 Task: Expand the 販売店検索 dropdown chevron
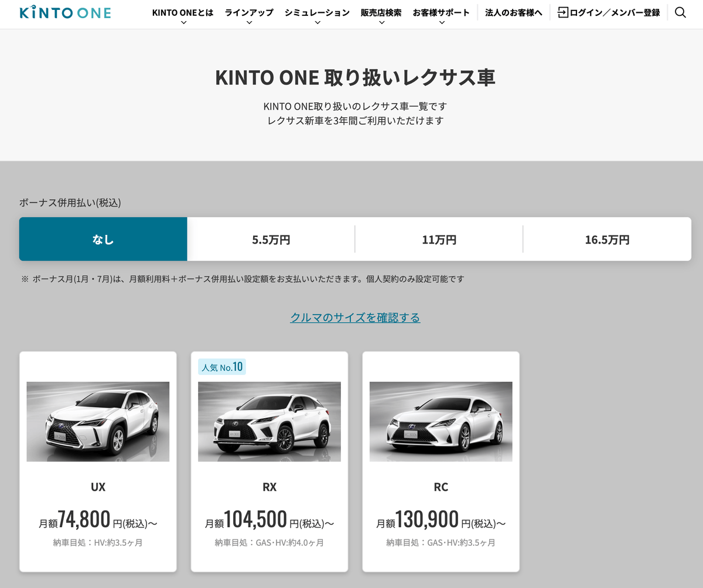pyautogui.click(x=381, y=22)
